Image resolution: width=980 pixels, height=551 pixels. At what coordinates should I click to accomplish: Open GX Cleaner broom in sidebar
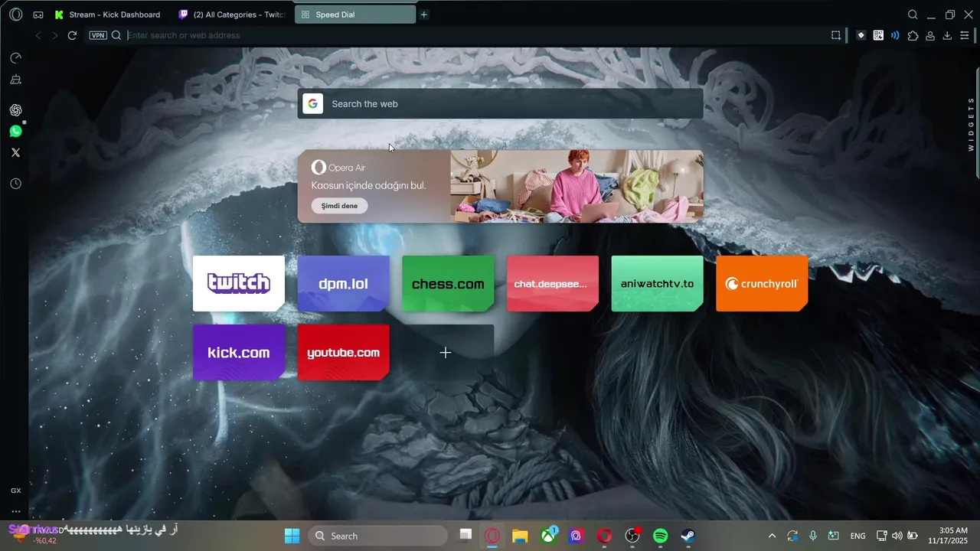(x=15, y=80)
